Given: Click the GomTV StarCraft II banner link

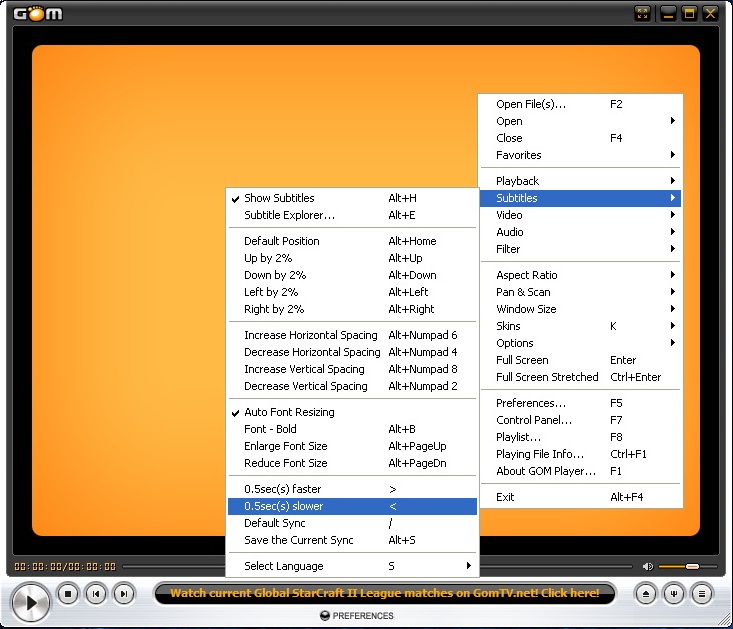Looking at the screenshot, I should (x=385, y=593).
